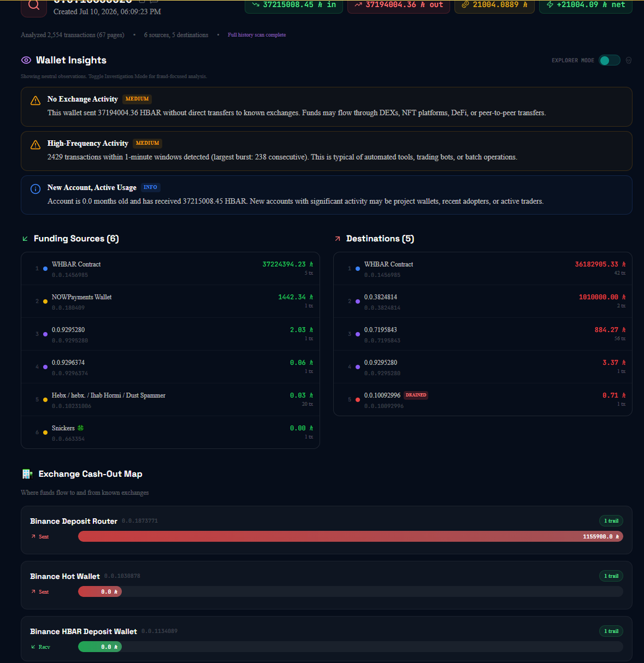This screenshot has width=644, height=663.
Task: Click the Funding Sources incoming arrow icon
Action: point(25,239)
